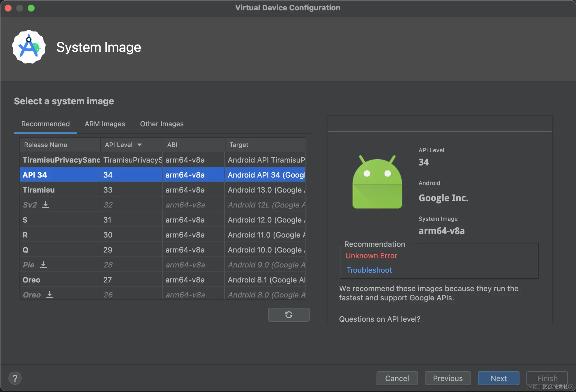Open the Other Images tab
Viewport: 576px width, 392px height.
pyautogui.click(x=162, y=124)
